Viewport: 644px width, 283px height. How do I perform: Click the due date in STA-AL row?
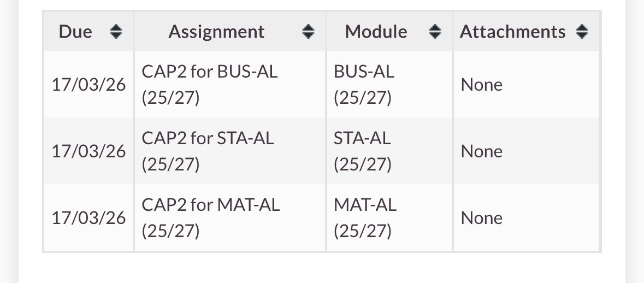point(88,152)
